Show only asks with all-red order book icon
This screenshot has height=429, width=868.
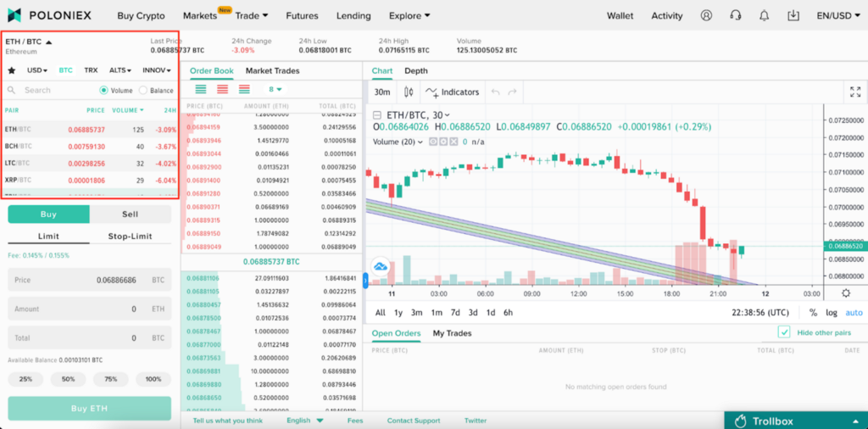pyautogui.click(x=223, y=89)
